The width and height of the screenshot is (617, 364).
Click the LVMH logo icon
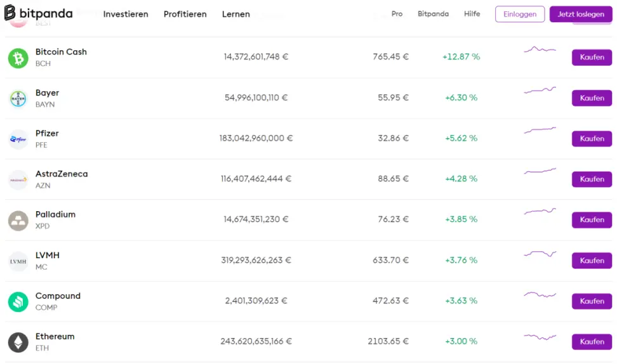[18, 261]
